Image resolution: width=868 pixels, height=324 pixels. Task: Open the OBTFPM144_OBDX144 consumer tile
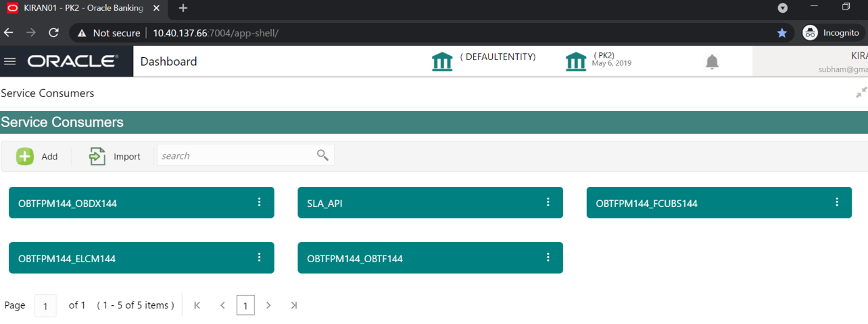(x=141, y=203)
